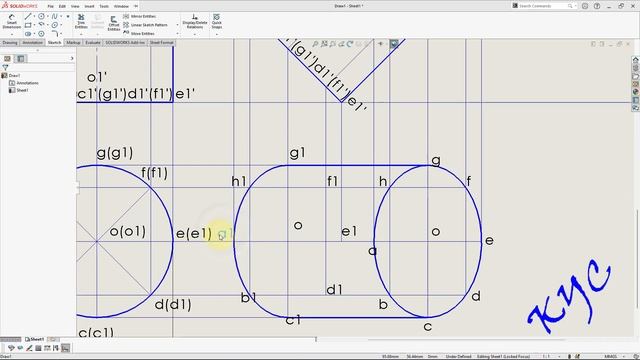Open Quick Snaps
The image size is (640, 360).
pos(216,21)
